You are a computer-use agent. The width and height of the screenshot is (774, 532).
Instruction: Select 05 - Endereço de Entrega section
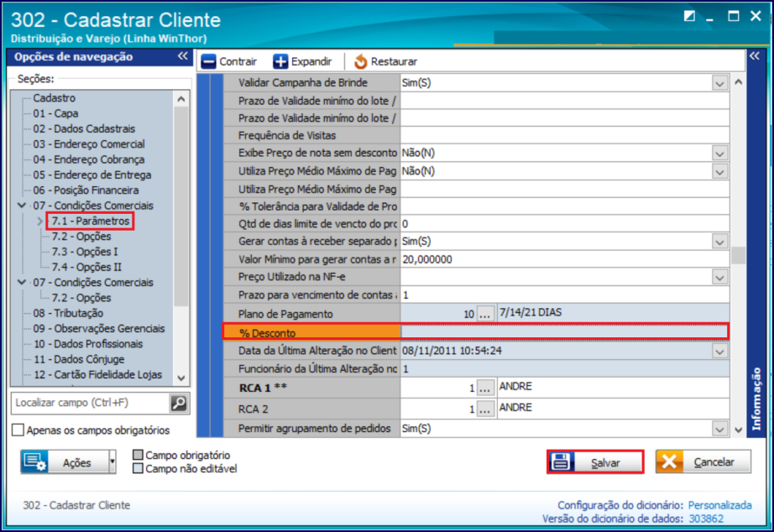tap(92, 175)
